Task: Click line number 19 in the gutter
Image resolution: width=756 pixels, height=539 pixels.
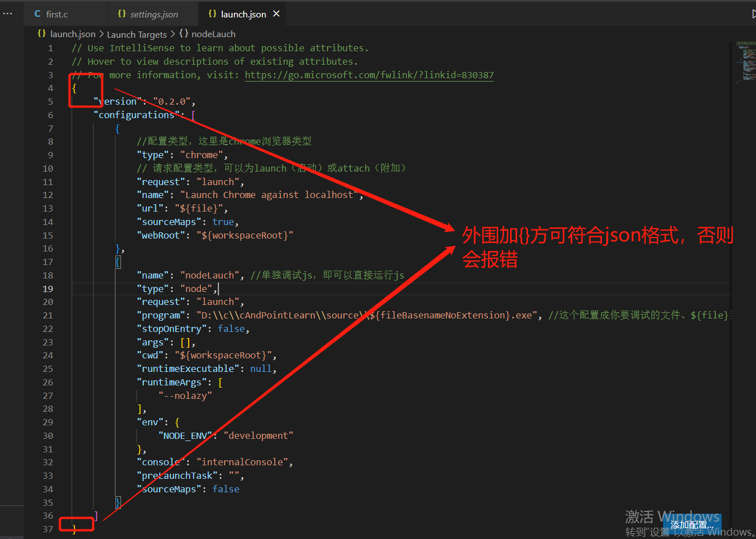Action: pos(48,288)
